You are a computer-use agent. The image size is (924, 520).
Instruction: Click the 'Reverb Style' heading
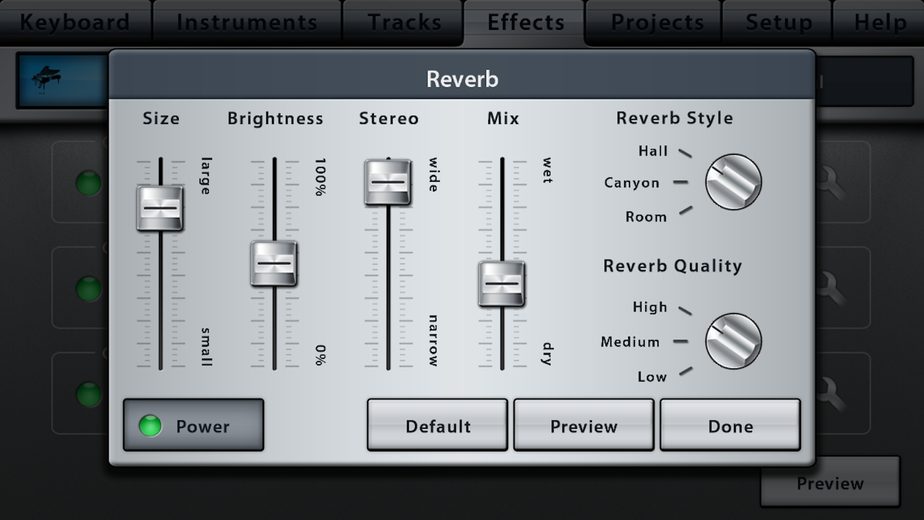coord(675,118)
